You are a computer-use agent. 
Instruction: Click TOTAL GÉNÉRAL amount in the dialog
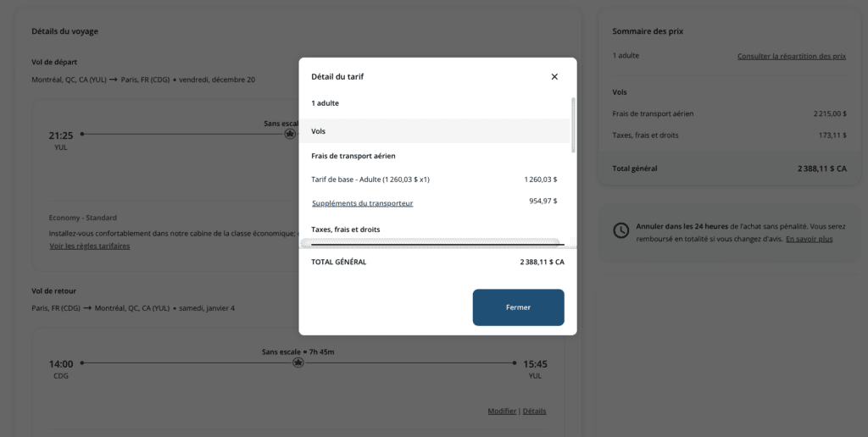click(x=542, y=263)
